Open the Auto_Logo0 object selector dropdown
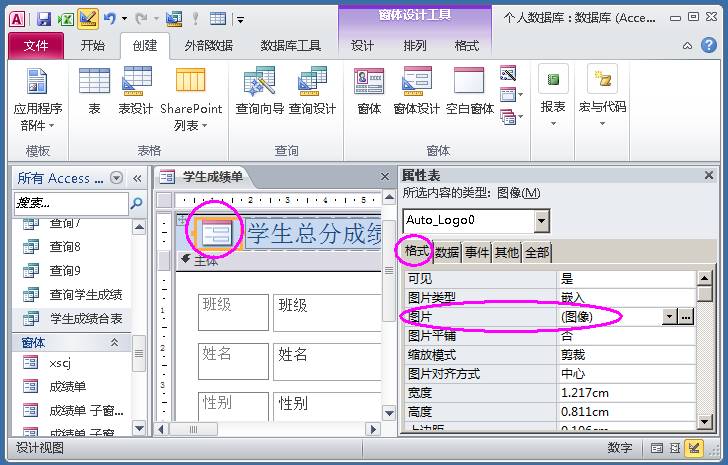Image resolution: width=728 pixels, height=465 pixels. tap(541, 221)
